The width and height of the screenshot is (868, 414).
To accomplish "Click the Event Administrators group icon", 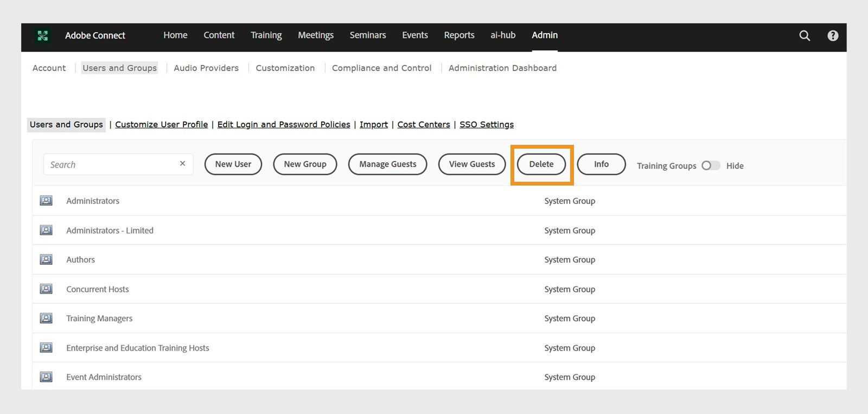I will 46,377.
